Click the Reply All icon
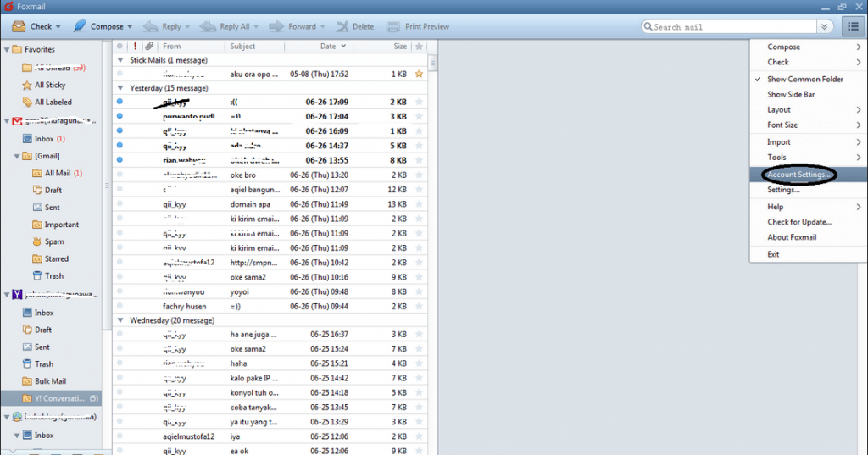The image size is (868, 455). [x=208, y=26]
